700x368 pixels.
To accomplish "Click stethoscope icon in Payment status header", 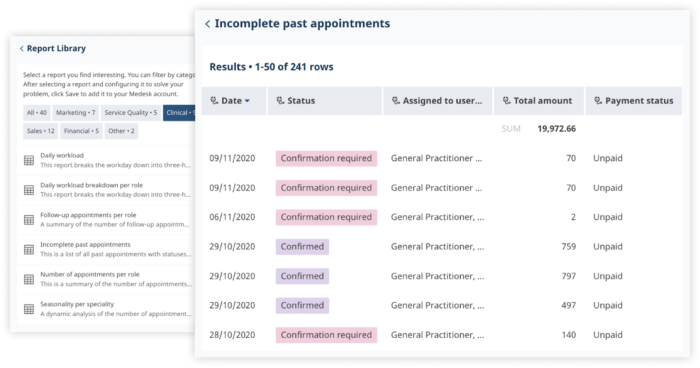I will coord(598,101).
